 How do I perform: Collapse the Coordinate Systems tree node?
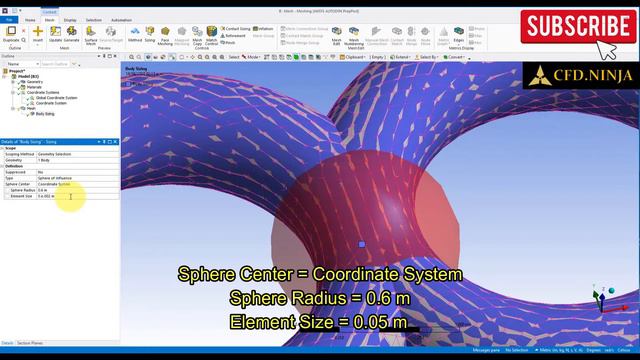coord(13,93)
